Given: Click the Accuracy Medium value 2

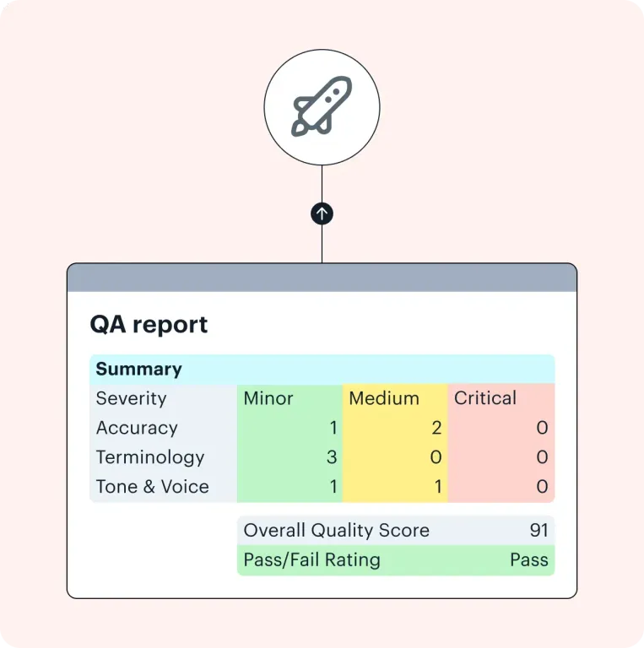Looking at the screenshot, I should tap(436, 428).
